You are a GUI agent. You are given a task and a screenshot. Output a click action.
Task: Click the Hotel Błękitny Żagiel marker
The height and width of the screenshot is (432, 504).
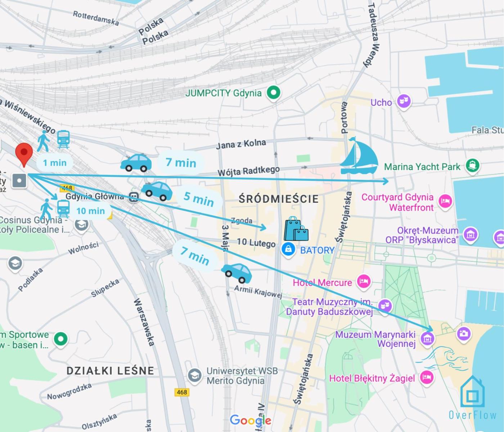pos(427,378)
